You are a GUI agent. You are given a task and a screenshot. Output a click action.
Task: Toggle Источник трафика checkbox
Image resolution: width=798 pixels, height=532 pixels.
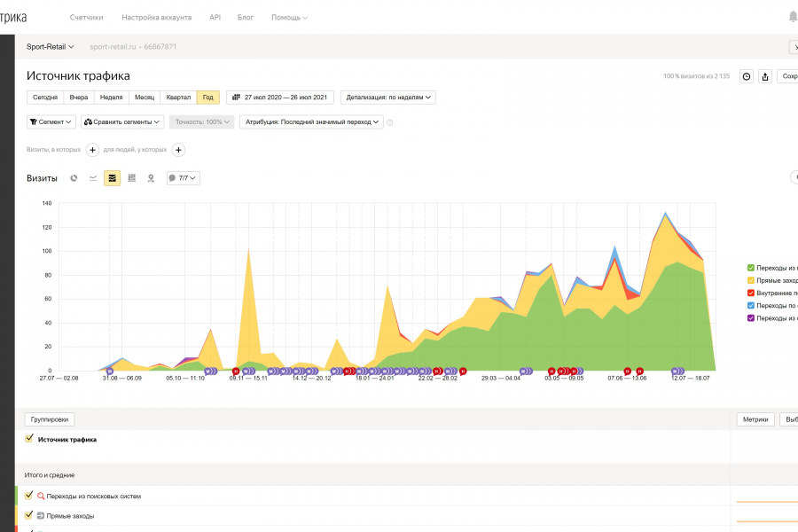pyautogui.click(x=29, y=438)
